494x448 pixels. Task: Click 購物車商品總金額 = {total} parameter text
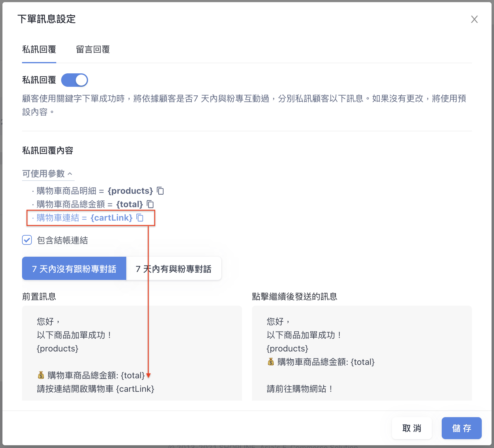[90, 204]
